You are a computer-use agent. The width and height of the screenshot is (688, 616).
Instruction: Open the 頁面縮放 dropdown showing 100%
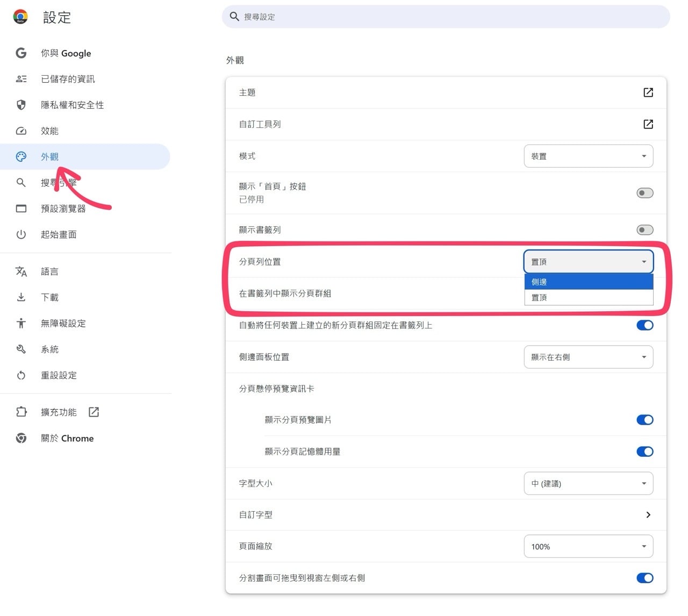(x=589, y=546)
